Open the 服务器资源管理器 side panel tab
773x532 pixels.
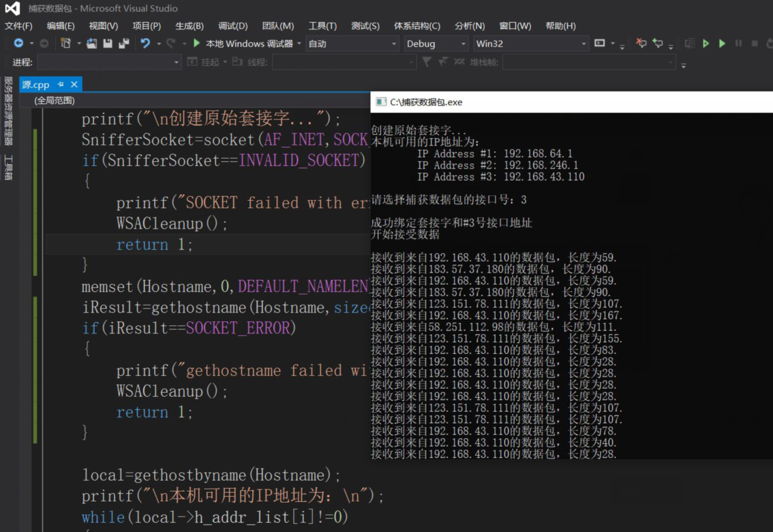pyautogui.click(x=9, y=111)
